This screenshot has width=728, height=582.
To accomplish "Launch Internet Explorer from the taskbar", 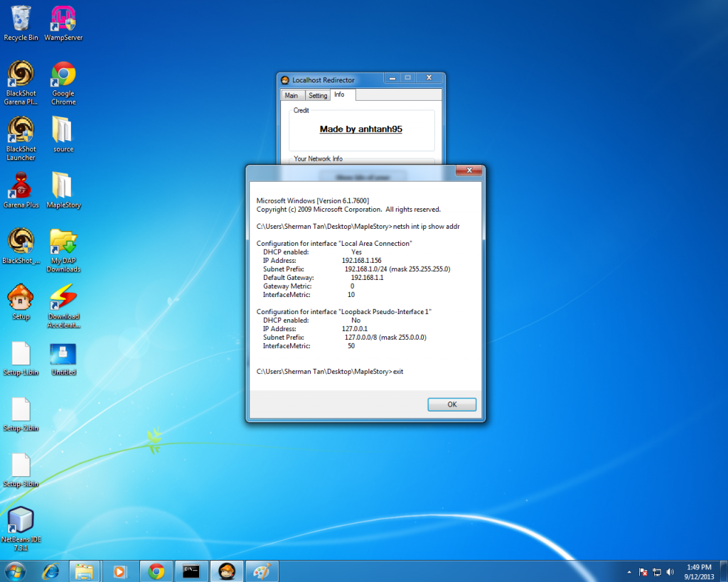I will [50, 571].
